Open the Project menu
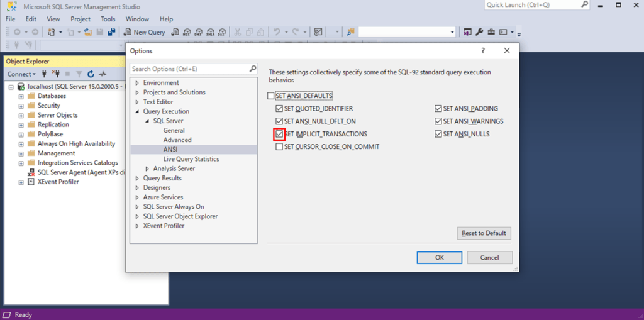The image size is (644, 320). click(x=80, y=19)
